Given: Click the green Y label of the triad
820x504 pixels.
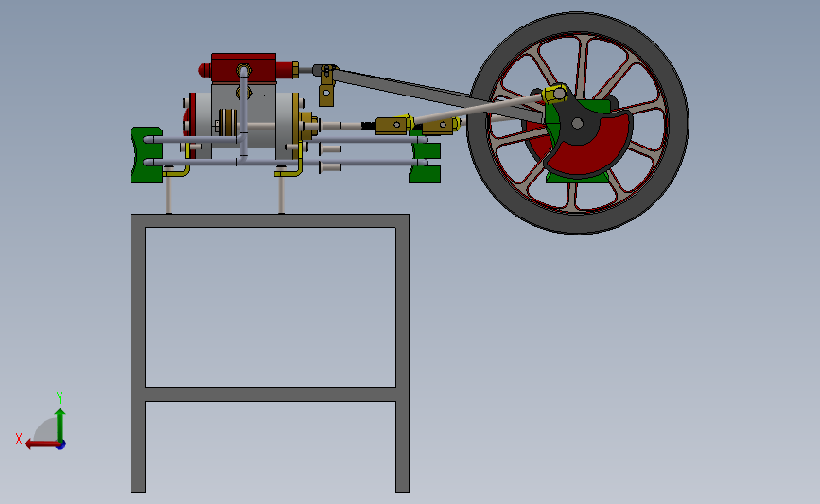Looking at the screenshot, I should (x=59, y=398).
